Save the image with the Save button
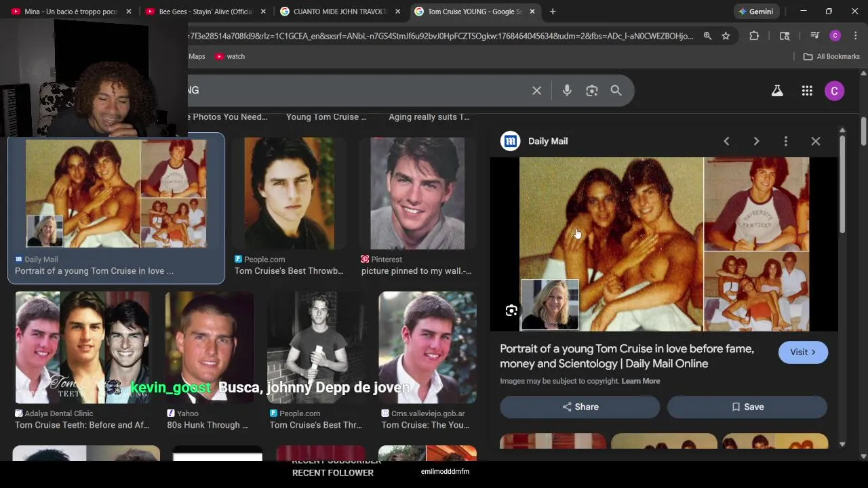Viewport: 868px width, 488px height. pyautogui.click(x=747, y=407)
